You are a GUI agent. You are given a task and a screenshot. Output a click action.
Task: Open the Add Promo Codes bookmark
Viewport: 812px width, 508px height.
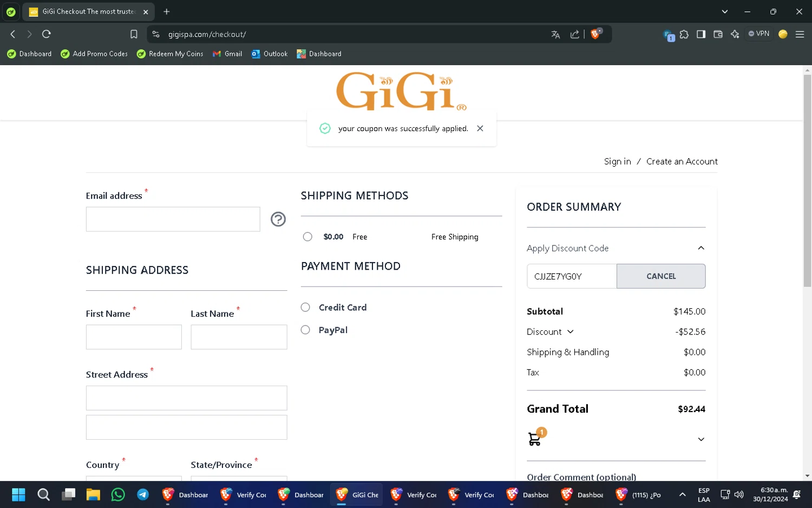pyautogui.click(x=94, y=54)
